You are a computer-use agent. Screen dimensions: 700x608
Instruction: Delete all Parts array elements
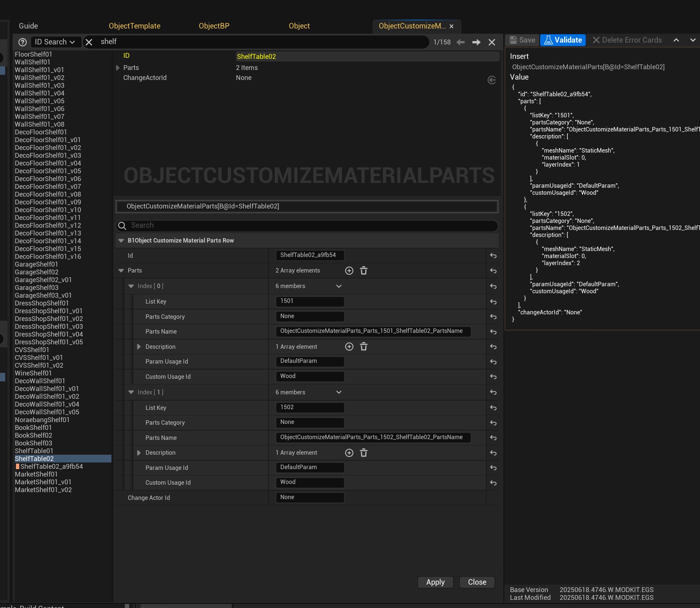tap(364, 271)
